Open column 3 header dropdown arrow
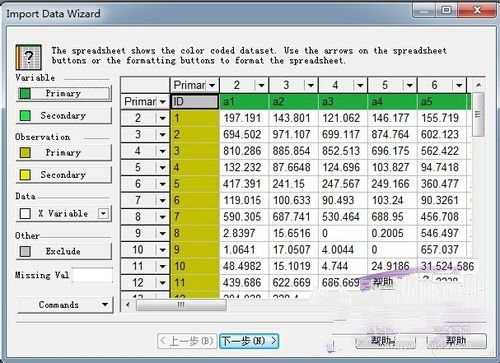 [x=311, y=85]
